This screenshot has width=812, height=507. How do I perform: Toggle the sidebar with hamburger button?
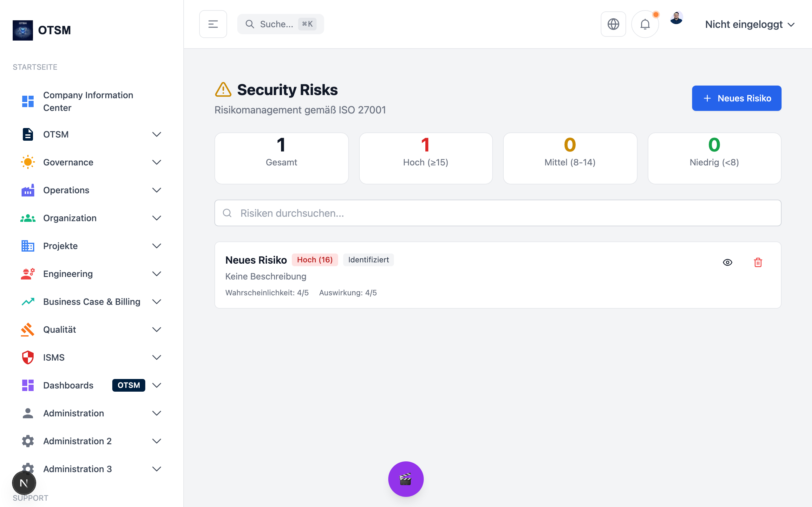(213, 24)
